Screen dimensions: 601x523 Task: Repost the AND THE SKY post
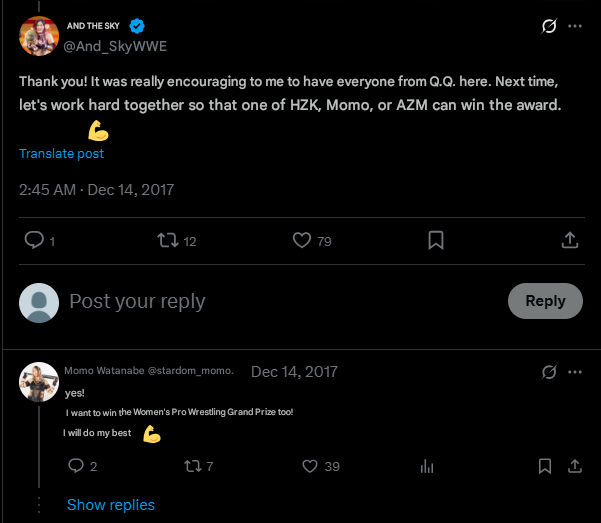coord(167,240)
